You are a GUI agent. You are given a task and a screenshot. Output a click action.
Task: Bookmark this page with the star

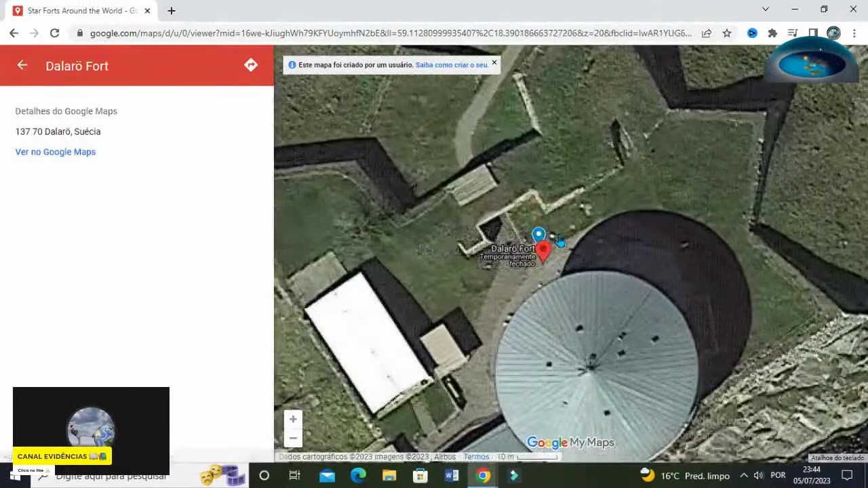pyautogui.click(x=727, y=33)
